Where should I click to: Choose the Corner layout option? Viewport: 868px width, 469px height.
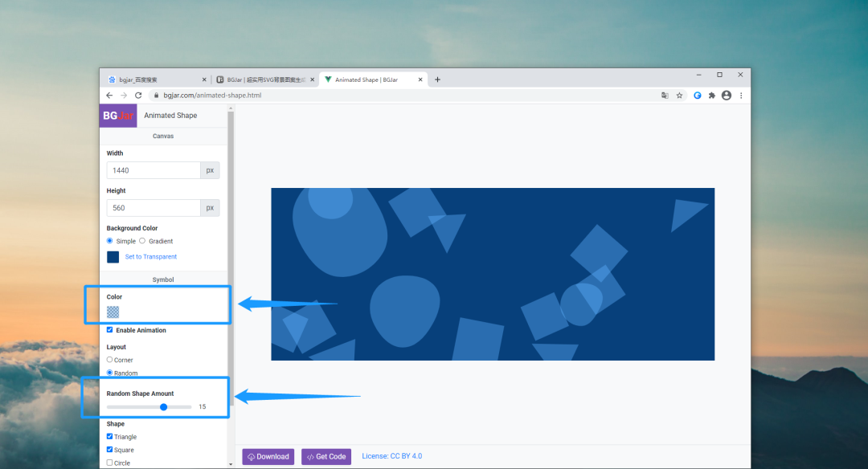(110, 360)
